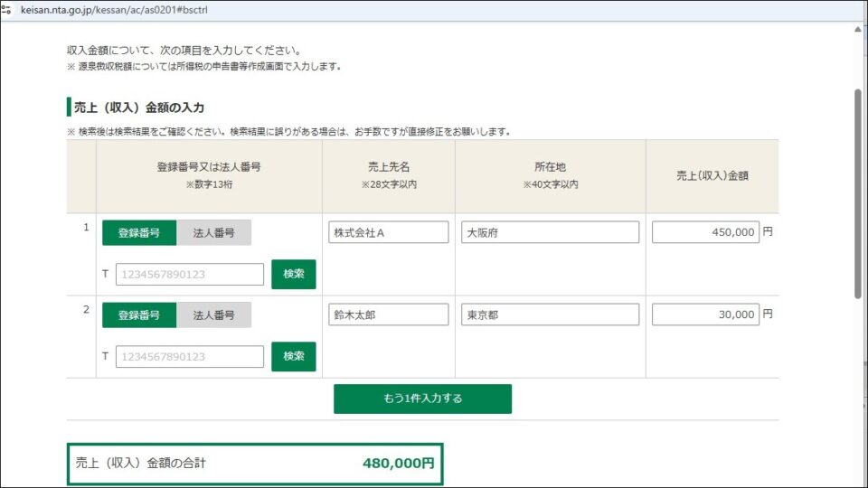Viewport: 868px width, 488px height.
Task: Select 登録番号 toggle in row 1
Action: [x=139, y=232]
